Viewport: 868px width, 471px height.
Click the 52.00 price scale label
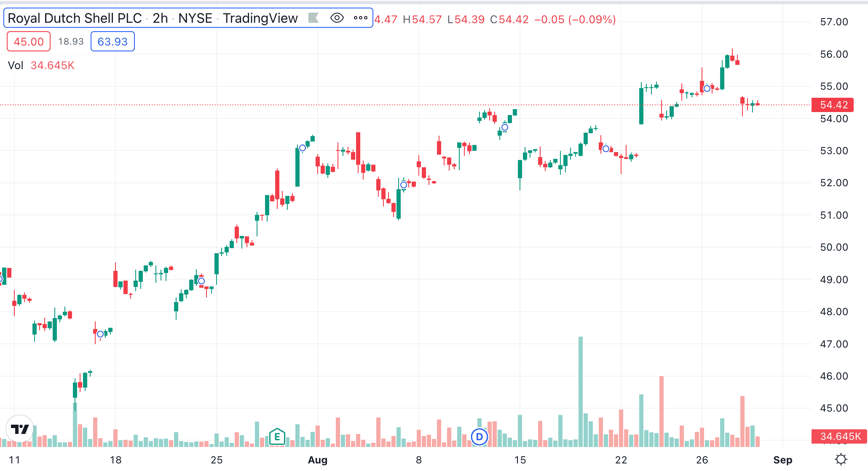pyautogui.click(x=834, y=183)
